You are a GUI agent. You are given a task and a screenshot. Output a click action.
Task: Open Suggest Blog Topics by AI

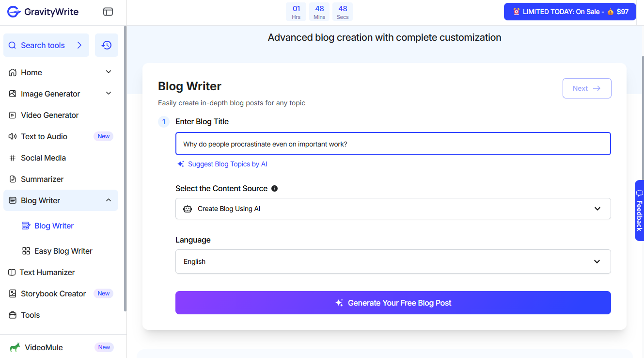pos(227,164)
